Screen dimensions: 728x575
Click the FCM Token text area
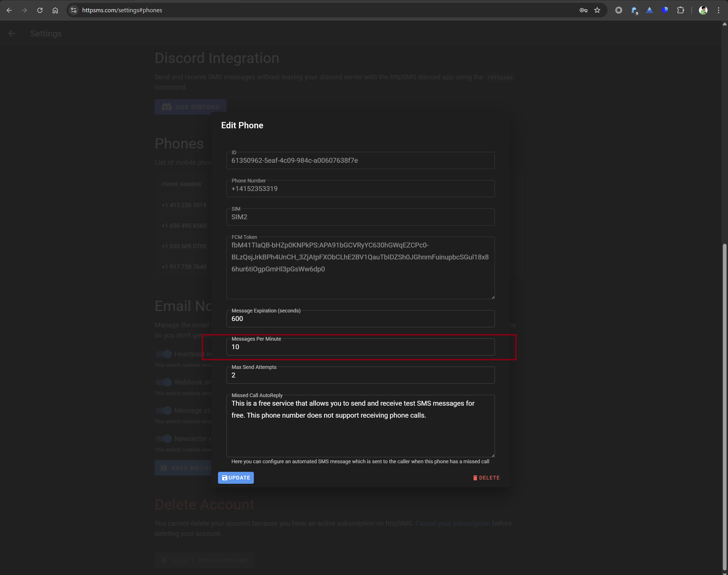pyautogui.click(x=360, y=269)
